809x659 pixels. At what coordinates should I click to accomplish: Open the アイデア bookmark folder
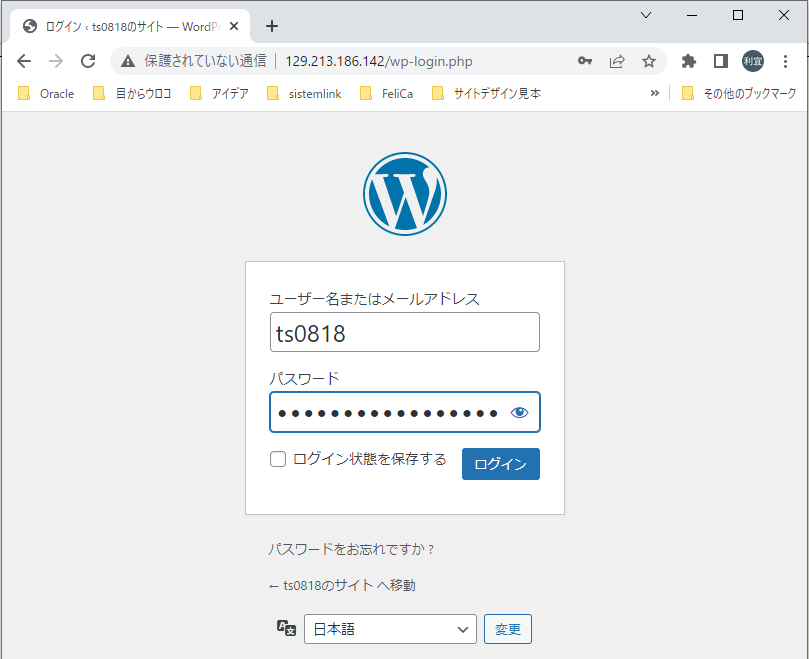click(x=219, y=93)
